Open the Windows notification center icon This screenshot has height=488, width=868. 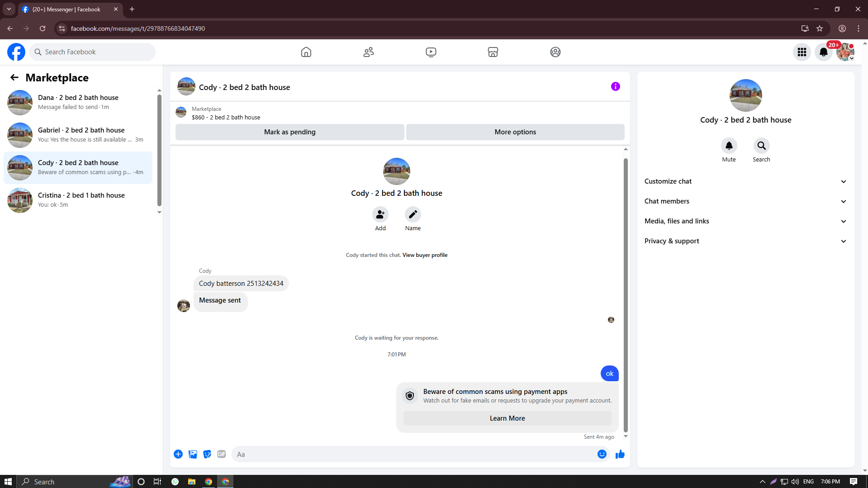pyautogui.click(x=854, y=482)
